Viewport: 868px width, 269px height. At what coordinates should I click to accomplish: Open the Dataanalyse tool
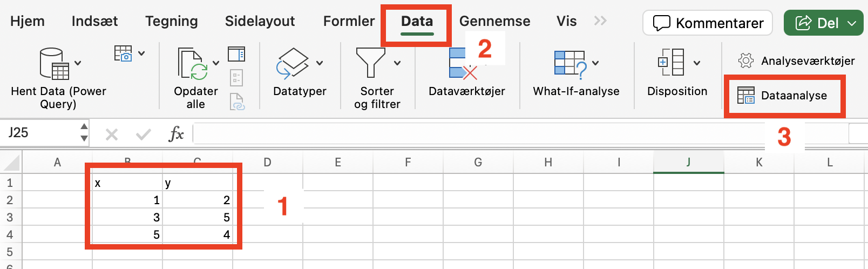tap(782, 96)
